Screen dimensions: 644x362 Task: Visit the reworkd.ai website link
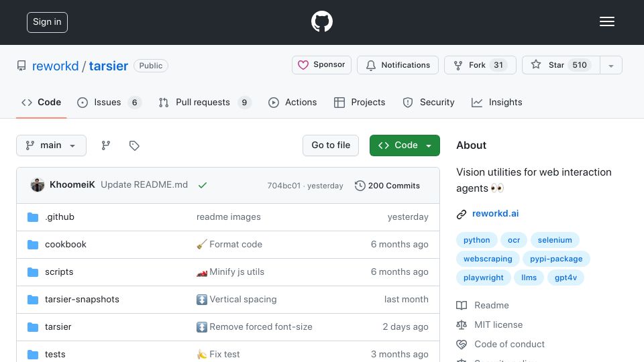[495, 213]
